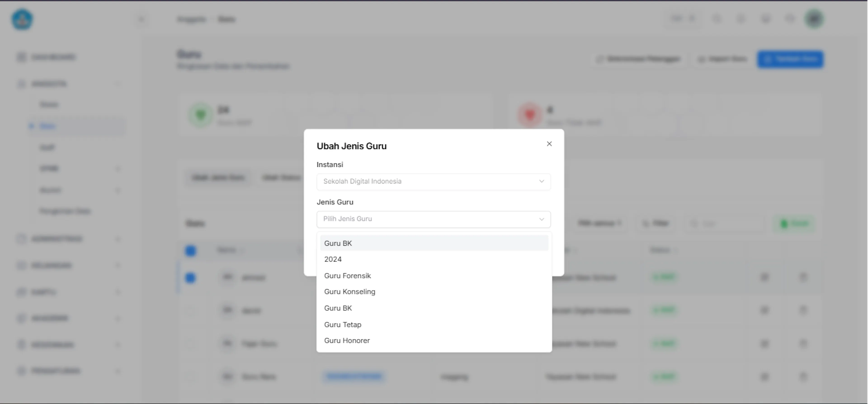Click the green button above the table
Image resolution: width=868 pixels, height=404 pixels.
pyautogui.click(x=794, y=223)
